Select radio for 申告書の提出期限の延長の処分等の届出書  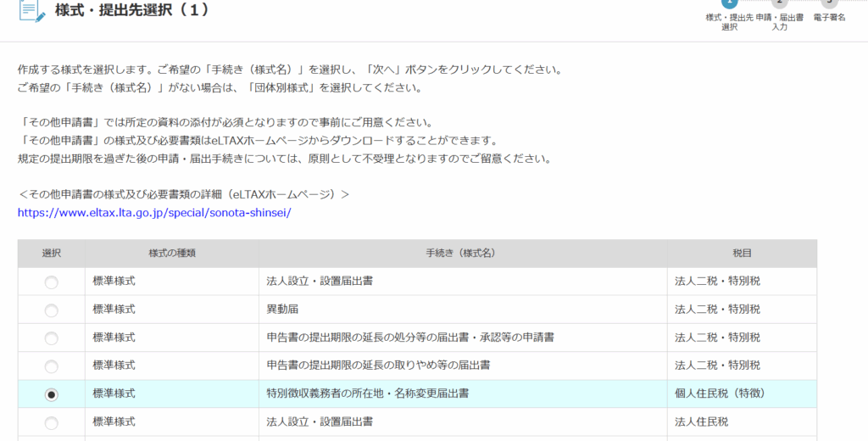tap(52, 338)
